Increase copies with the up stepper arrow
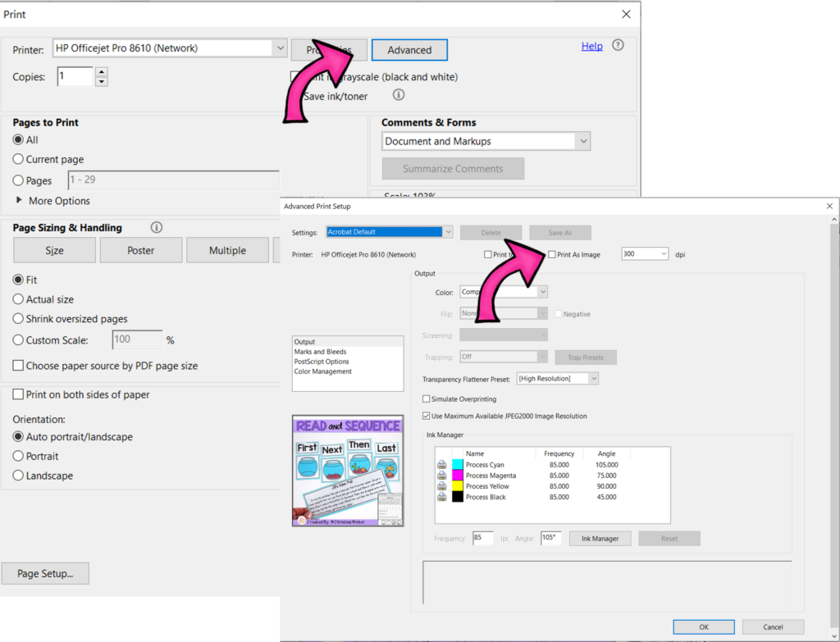This screenshot has width=840, height=642. (102, 72)
